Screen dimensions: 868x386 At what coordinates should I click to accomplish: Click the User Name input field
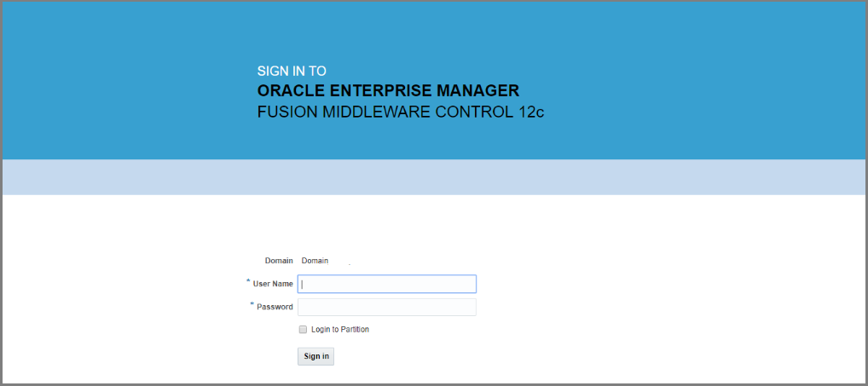(386, 284)
